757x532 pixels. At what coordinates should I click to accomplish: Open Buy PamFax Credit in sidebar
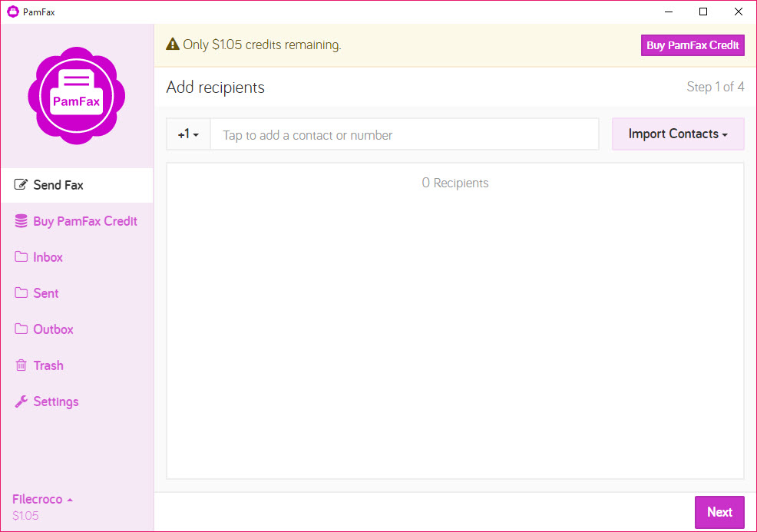point(77,221)
